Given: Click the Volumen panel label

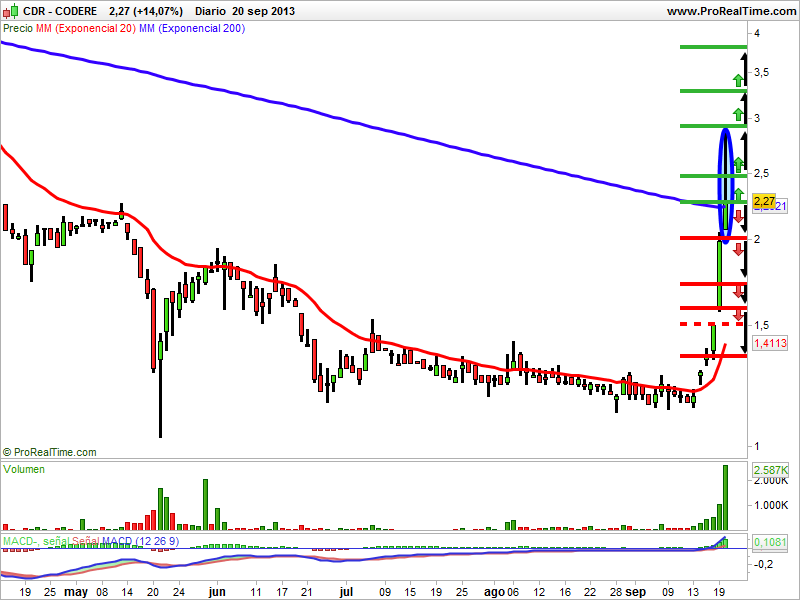Looking at the screenshot, I should [x=24, y=469].
